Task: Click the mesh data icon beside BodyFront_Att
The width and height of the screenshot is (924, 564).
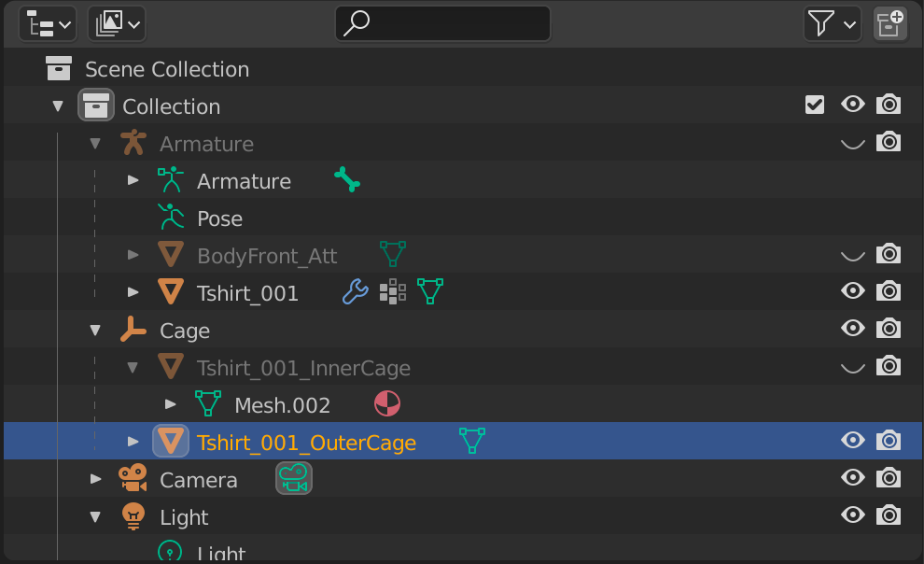Action: pos(393,255)
